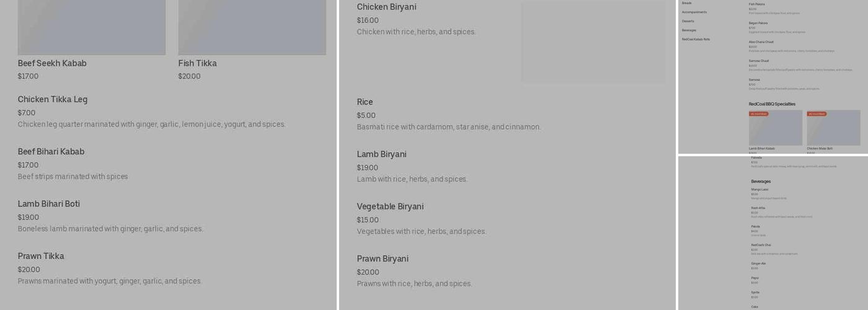Viewport: 868px width, 310px height.
Task: Go to Desserts category in sidebar
Action: click(688, 21)
